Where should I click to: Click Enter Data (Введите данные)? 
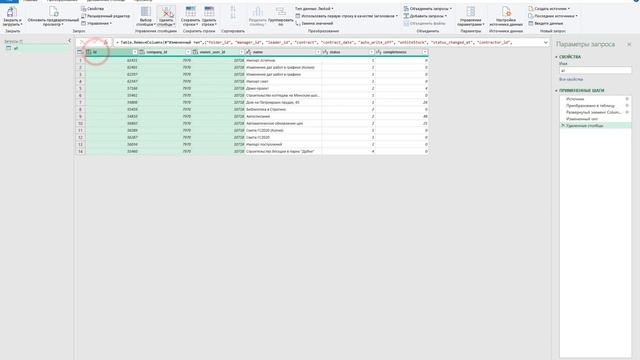point(546,23)
